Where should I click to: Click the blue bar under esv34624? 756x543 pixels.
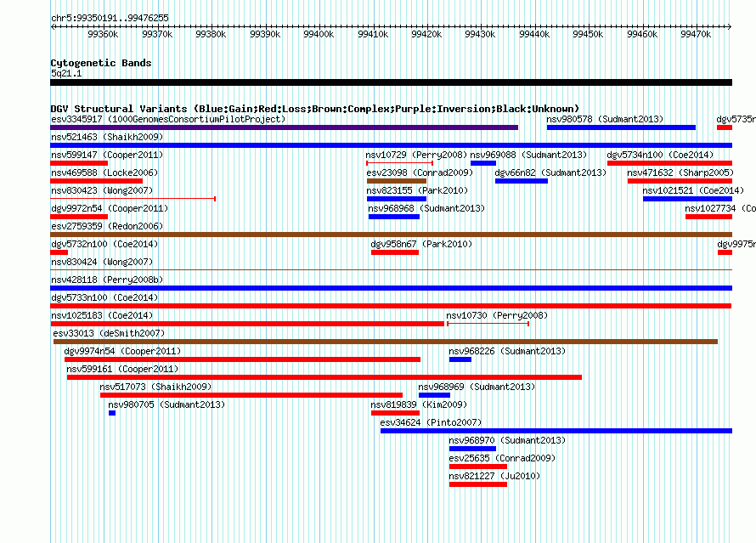coord(556,431)
